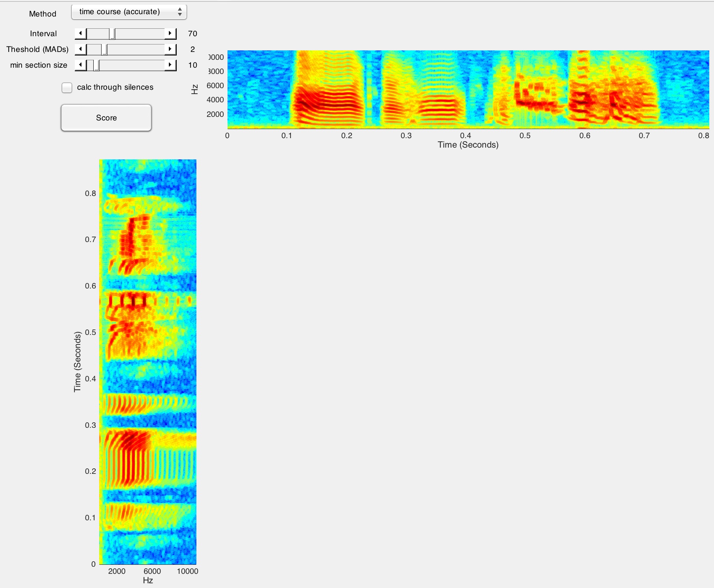Viewport: 714px width, 588px height.
Task: Enable calc through silences checkbox
Action: tap(67, 87)
